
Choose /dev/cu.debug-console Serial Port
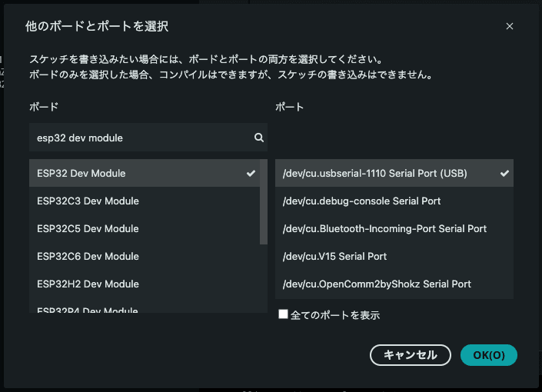394,201
